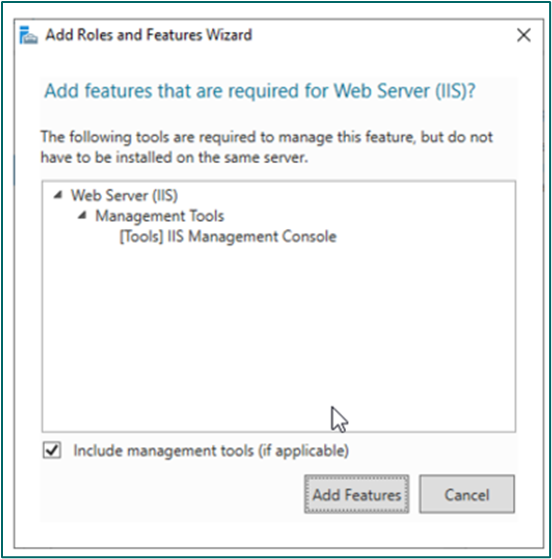552x559 pixels.
Task: Click the 'have to be installed' description line
Action: coord(174,157)
